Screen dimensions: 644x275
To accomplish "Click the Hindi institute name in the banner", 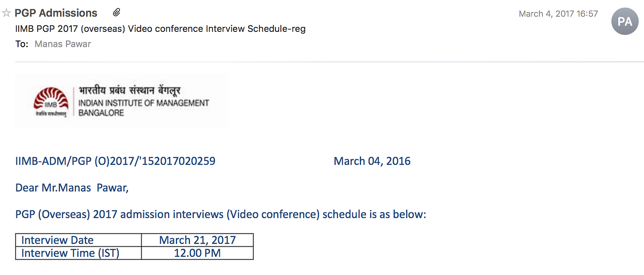I will tap(129, 90).
